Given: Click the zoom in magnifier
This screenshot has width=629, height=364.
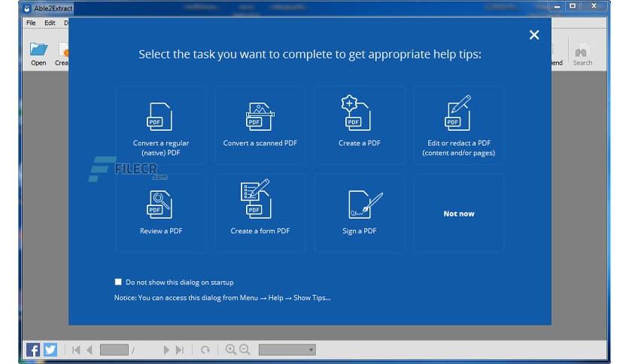Looking at the screenshot, I should pyautogui.click(x=231, y=350).
